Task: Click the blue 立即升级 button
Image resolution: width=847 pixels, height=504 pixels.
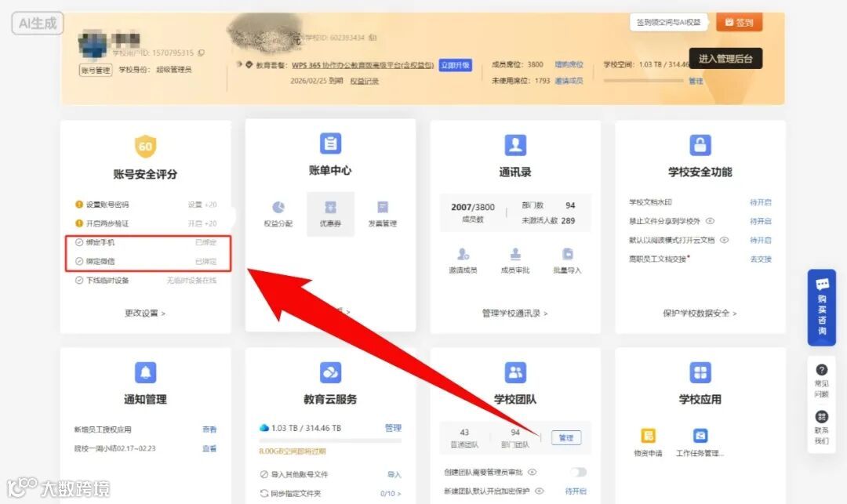Action: point(456,65)
